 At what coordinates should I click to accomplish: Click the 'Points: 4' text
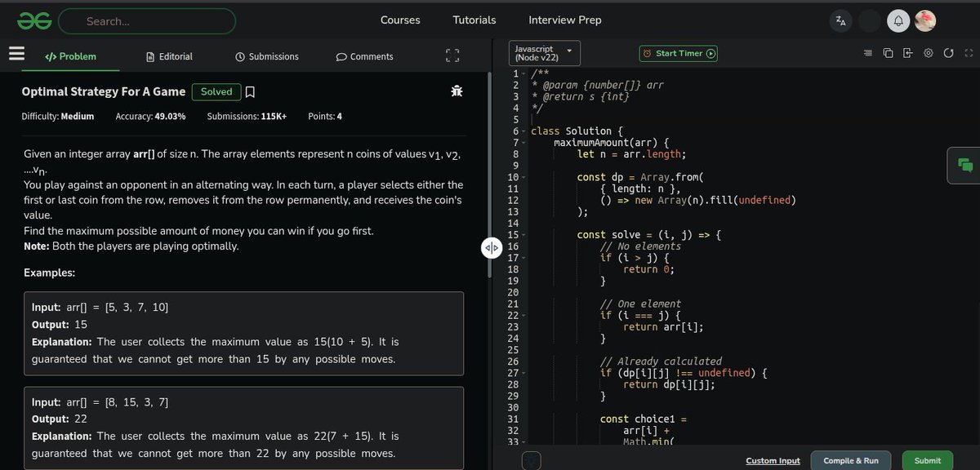click(325, 116)
